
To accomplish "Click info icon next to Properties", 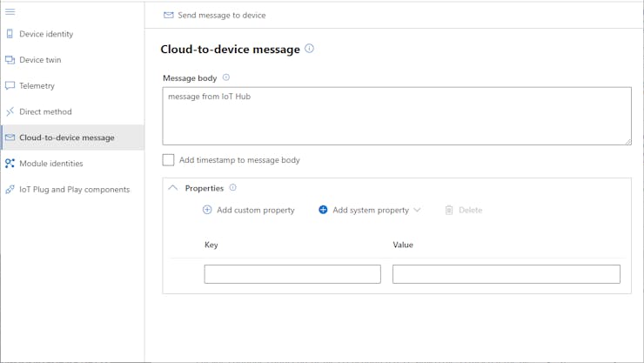I will pos(232,187).
